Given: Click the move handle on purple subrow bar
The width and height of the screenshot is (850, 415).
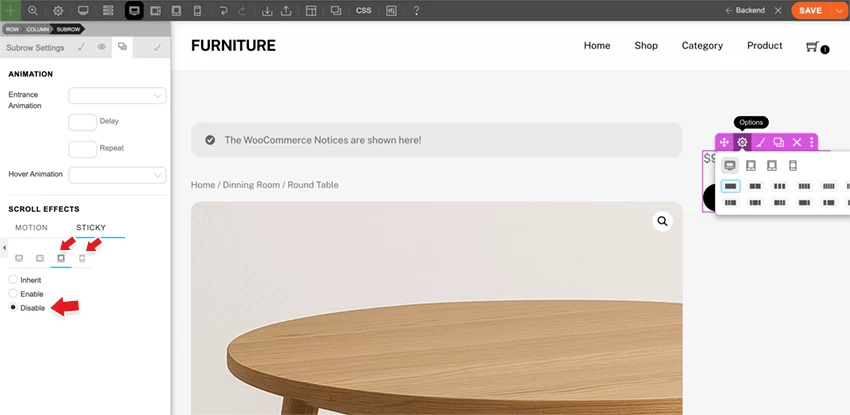Looking at the screenshot, I should pyautogui.click(x=724, y=142).
